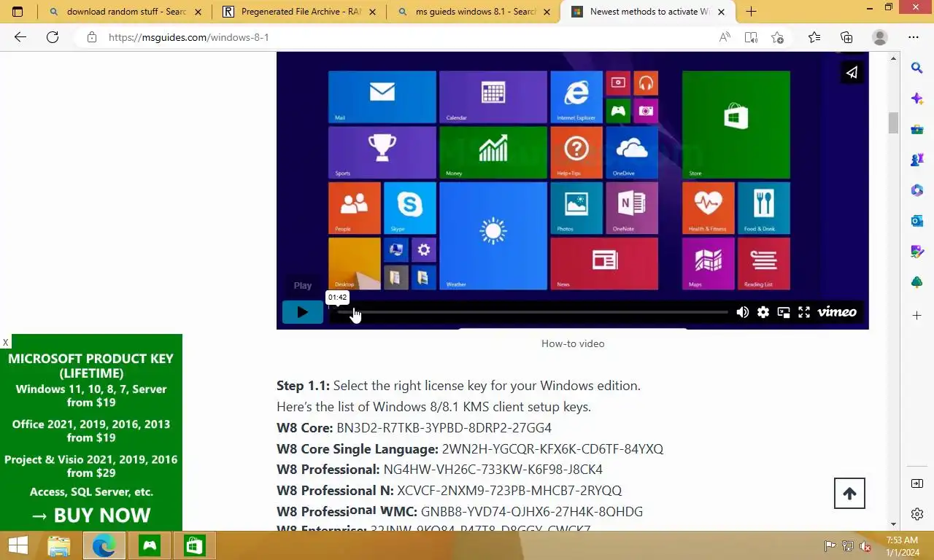Select W8 Core Single Language key
The height and width of the screenshot is (560, 934).
[552, 449]
